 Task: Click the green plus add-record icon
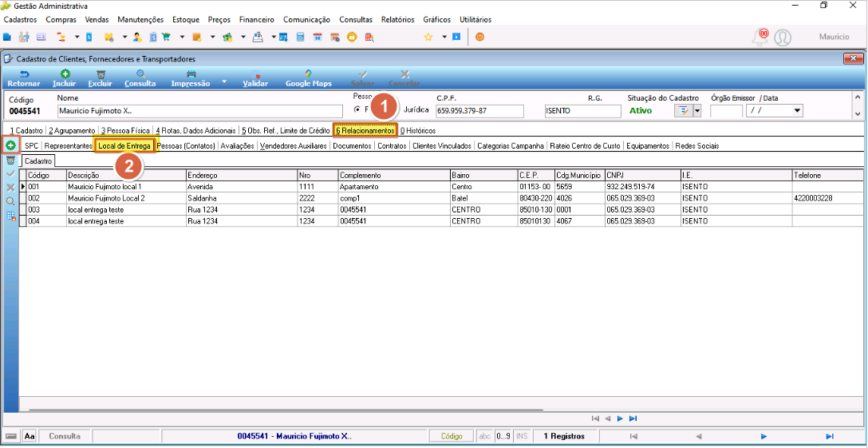coord(10,145)
